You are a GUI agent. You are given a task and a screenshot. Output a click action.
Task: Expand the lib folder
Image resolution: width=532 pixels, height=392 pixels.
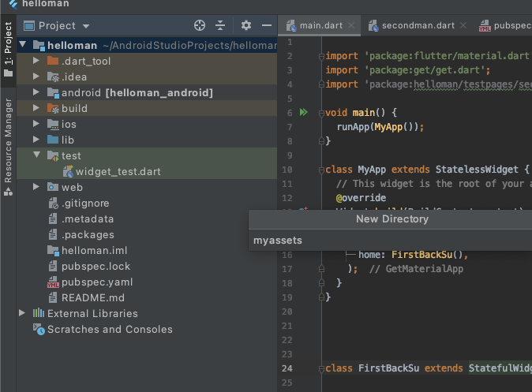point(36,140)
